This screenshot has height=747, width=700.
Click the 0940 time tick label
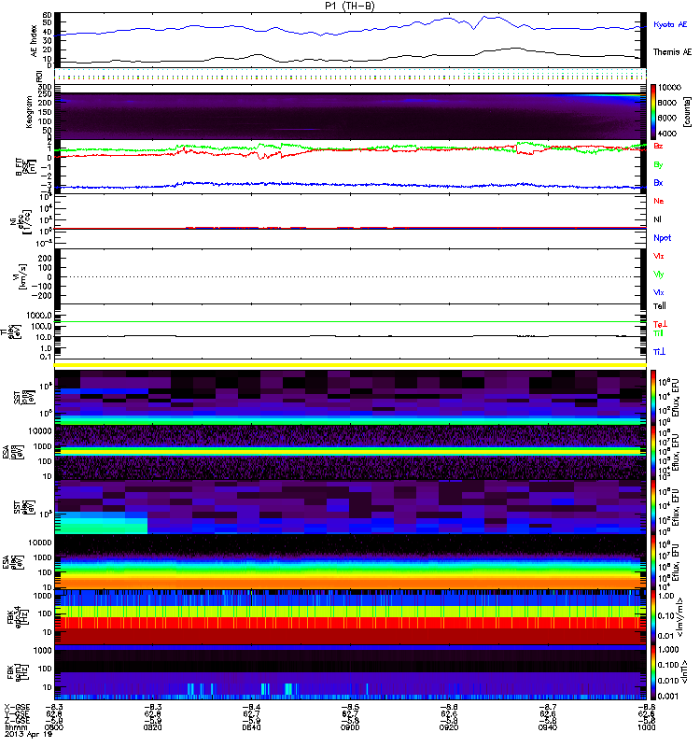click(548, 727)
